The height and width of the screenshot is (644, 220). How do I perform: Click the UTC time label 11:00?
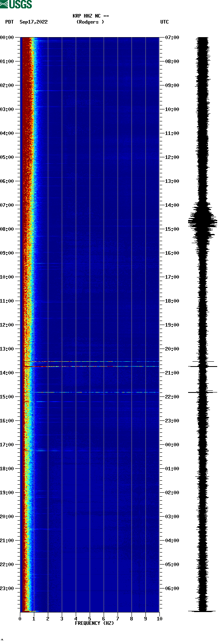click(x=172, y=133)
